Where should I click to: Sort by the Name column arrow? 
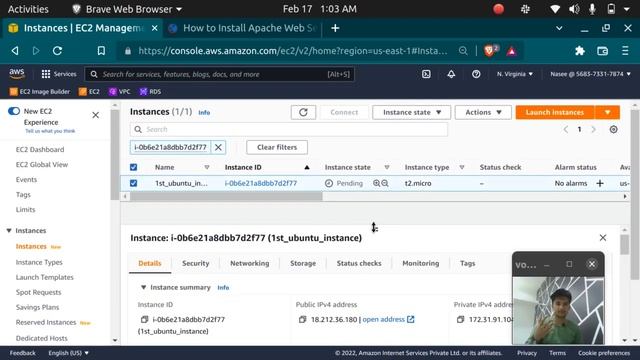207,167
